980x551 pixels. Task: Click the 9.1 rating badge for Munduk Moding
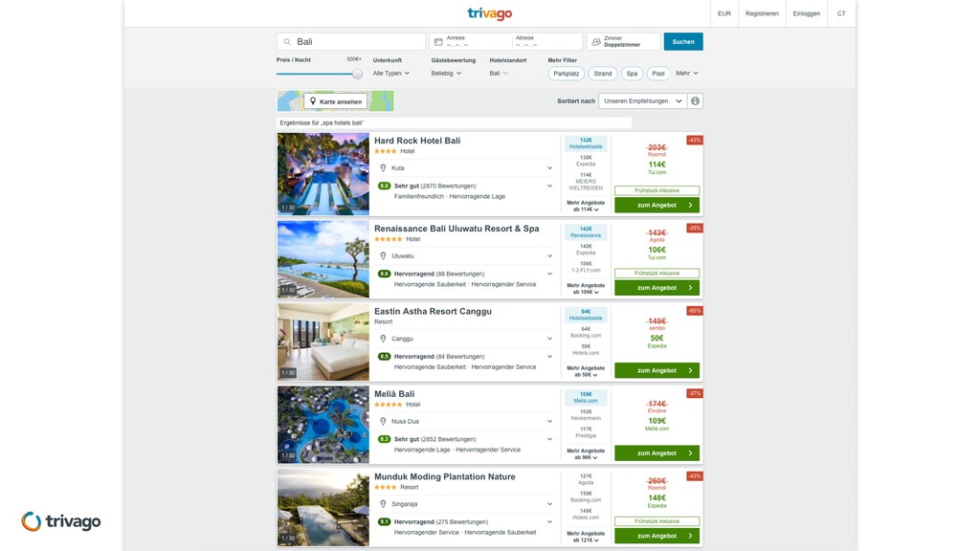[x=384, y=521]
